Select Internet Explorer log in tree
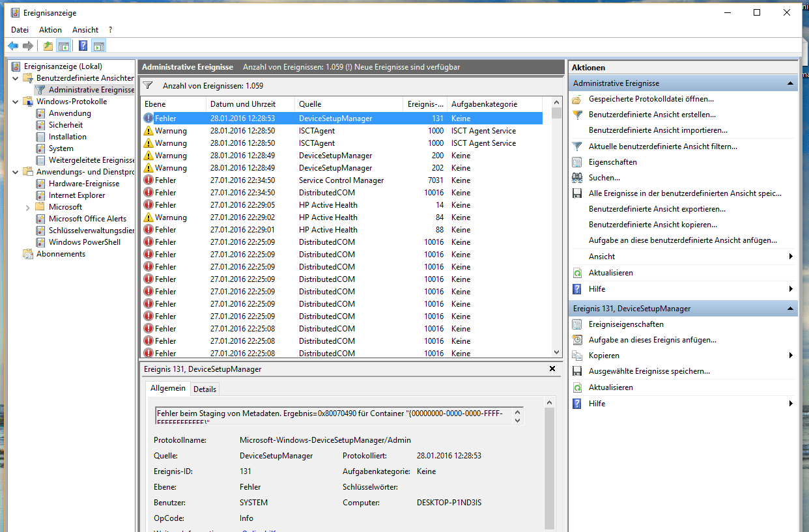Image resolution: width=809 pixels, height=532 pixels. (77, 195)
